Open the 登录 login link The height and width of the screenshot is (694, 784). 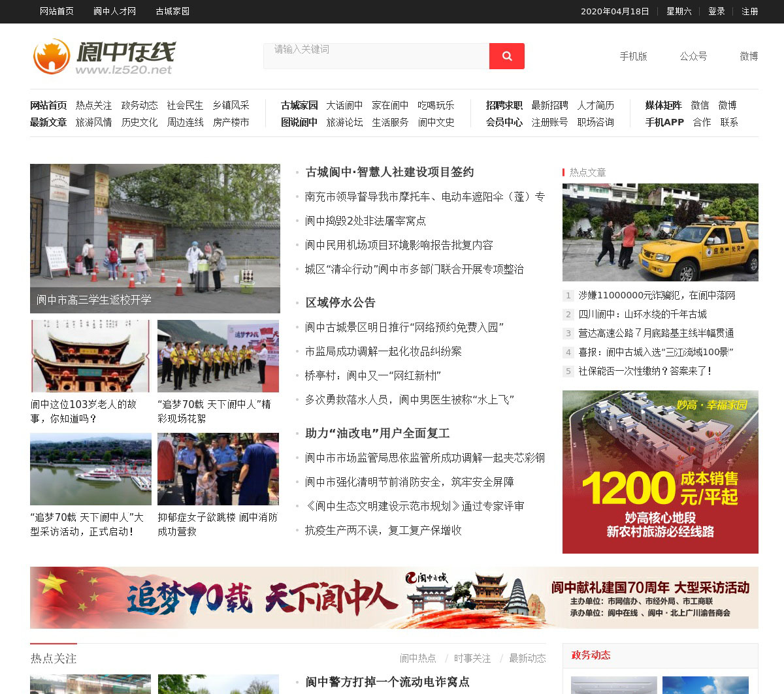pos(716,11)
